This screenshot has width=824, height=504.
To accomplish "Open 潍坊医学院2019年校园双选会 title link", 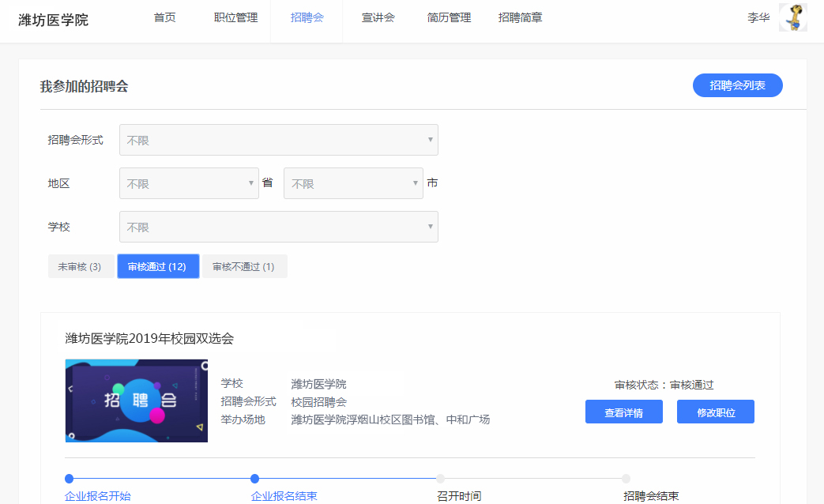I will coord(149,339).
